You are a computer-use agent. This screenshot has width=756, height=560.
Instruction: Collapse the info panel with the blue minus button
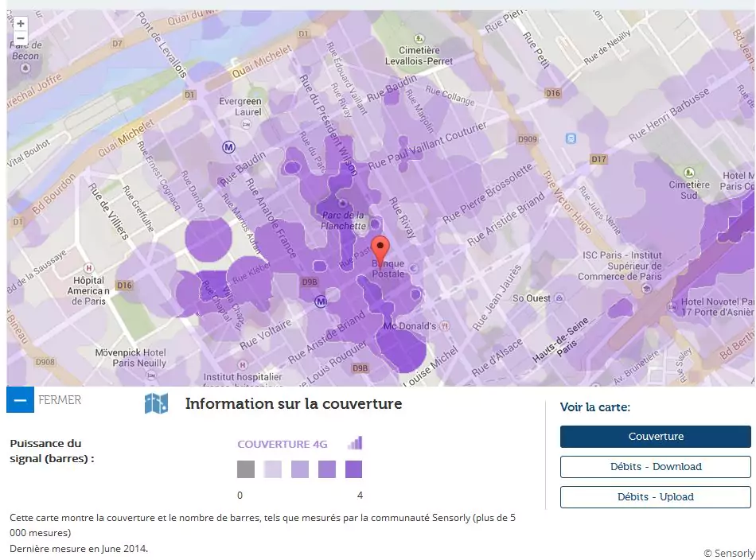20,400
